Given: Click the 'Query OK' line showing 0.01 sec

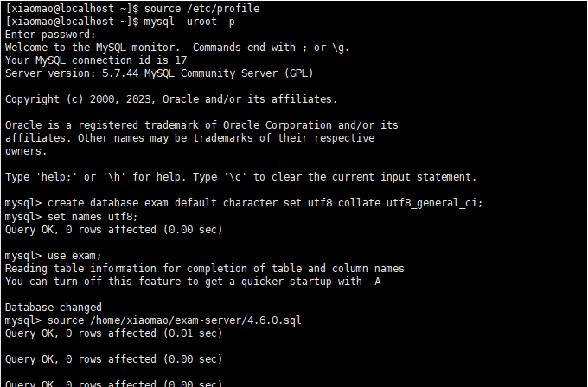Looking at the screenshot, I should [113, 333].
